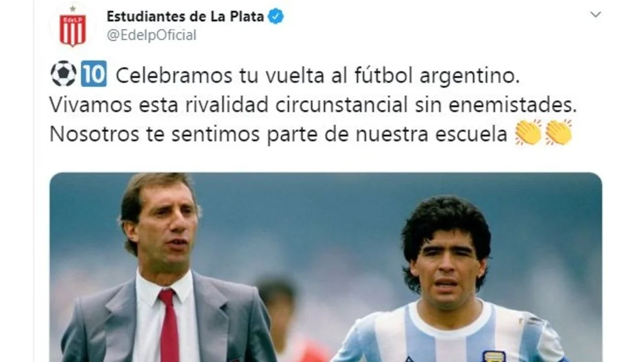Screen dimensions: 644x362
Task: Click the line 'Vivamos esta rivalidad circunstancial'
Action: tap(229, 105)
